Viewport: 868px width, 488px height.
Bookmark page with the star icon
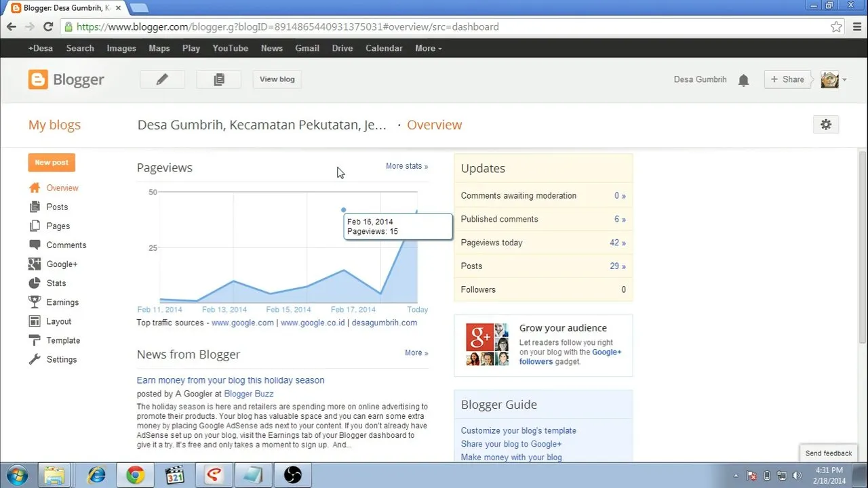coord(836,27)
